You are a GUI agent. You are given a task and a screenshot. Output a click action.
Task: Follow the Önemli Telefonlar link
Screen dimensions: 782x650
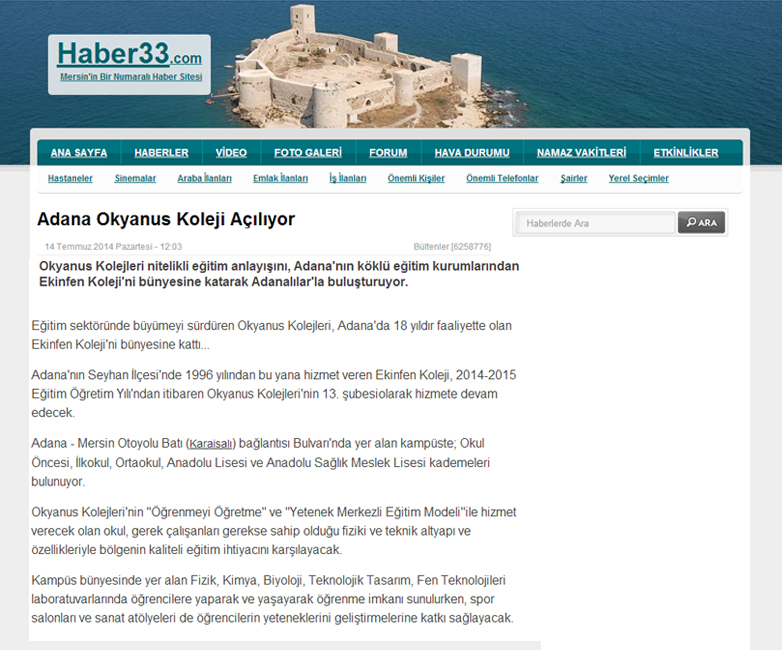tap(502, 178)
